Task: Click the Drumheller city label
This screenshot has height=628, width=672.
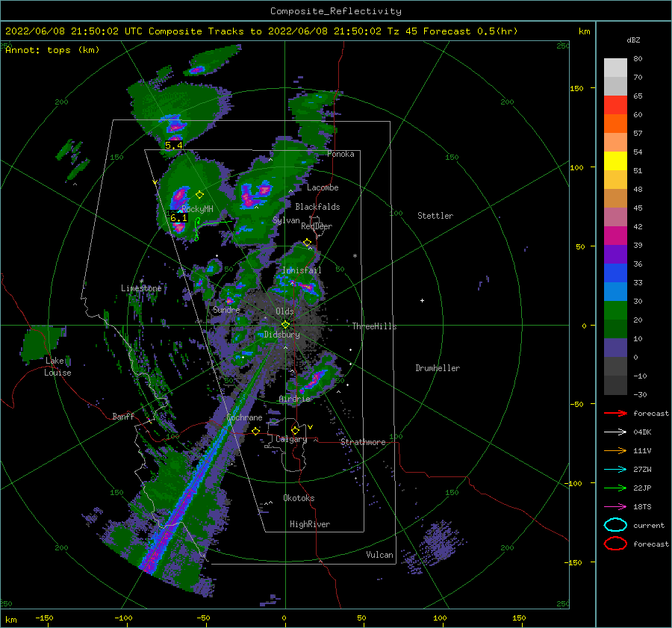Action: [438, 368]
